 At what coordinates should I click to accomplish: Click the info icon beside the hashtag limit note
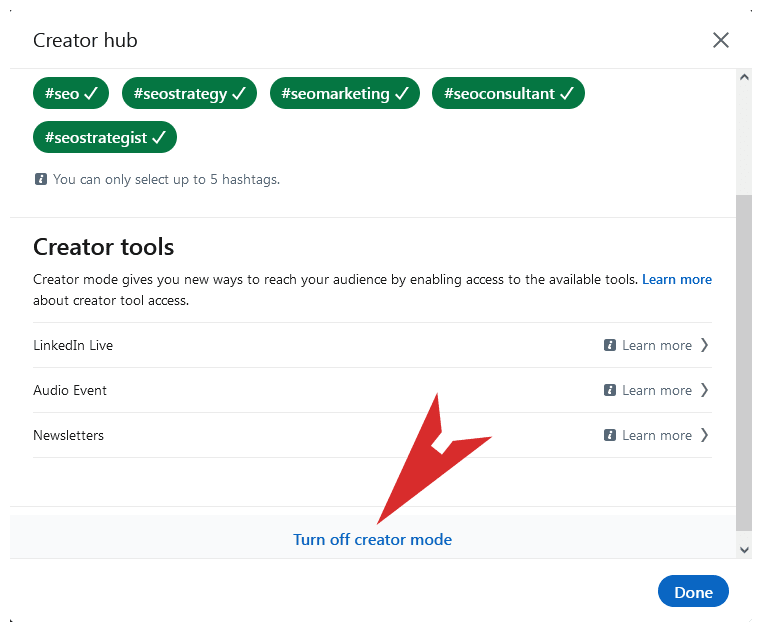(x=41, y=179)
